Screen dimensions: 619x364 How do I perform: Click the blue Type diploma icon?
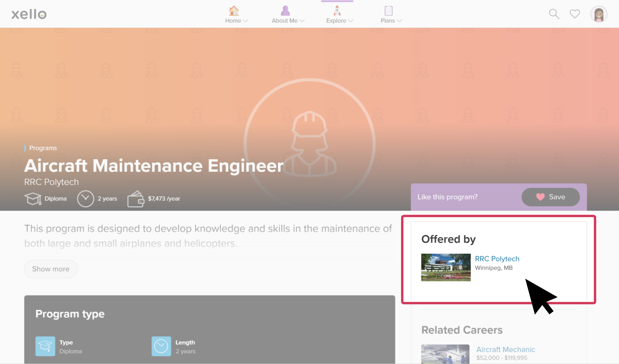point(45,346)
